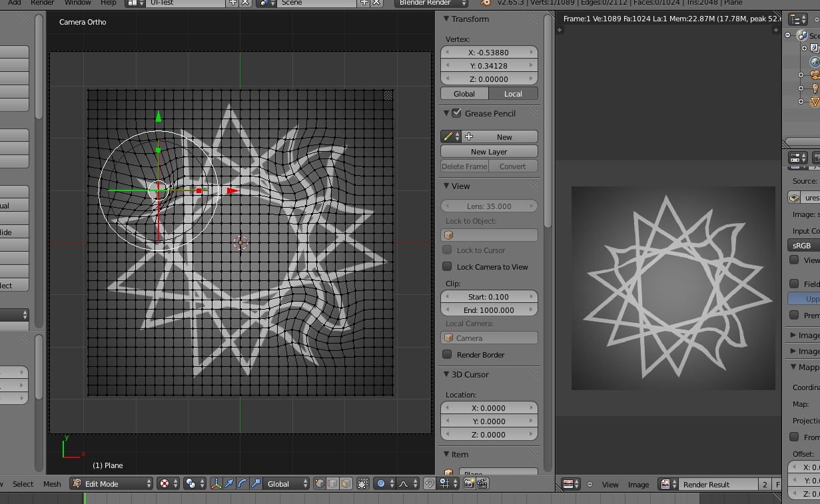Screen dimensions: 820x504
Task: Collapse the Item panel
Action: click(446, 455)
